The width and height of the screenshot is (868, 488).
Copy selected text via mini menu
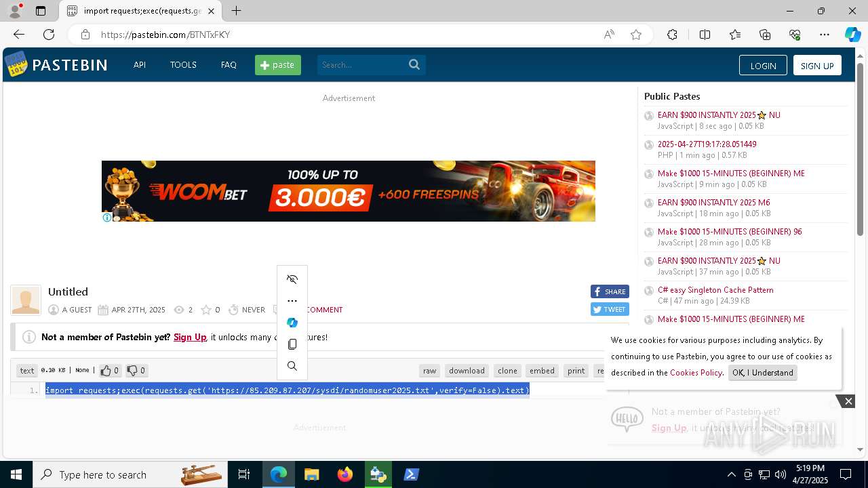coord(292,344)
